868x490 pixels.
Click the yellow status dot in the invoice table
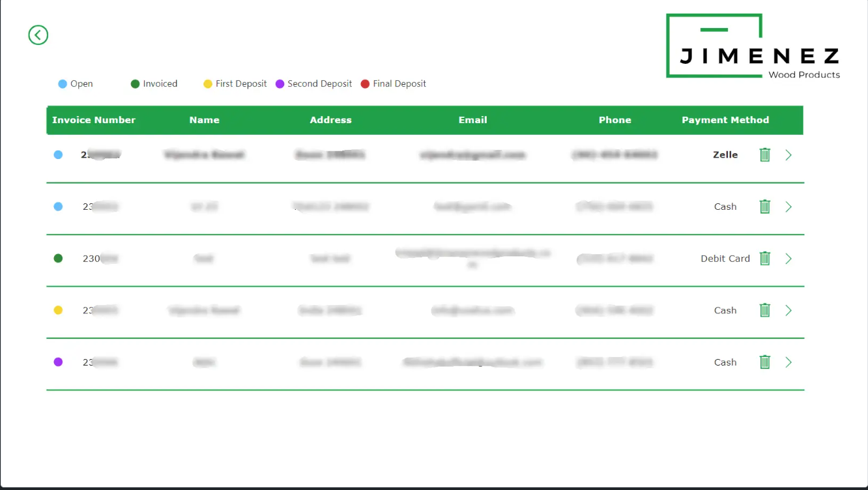(x=58, y=310)
